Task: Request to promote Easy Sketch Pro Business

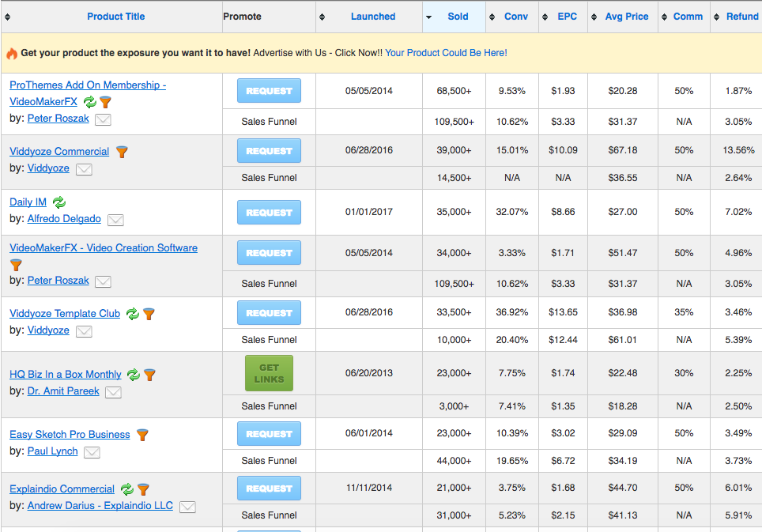Action: (270, 434)
